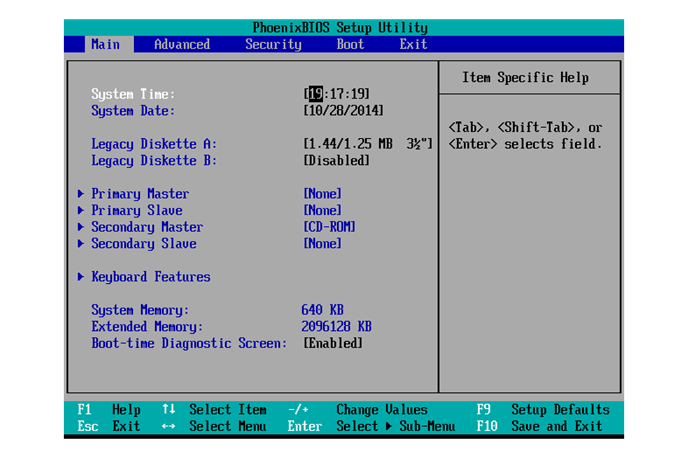Open the Security tab

[273, 44]
